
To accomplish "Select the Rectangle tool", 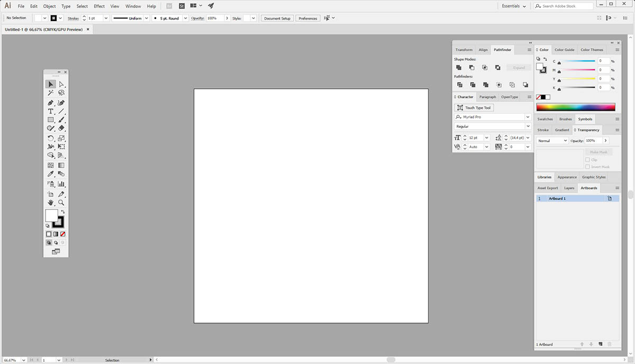I will pyautogui.click(x=50, y=120).
